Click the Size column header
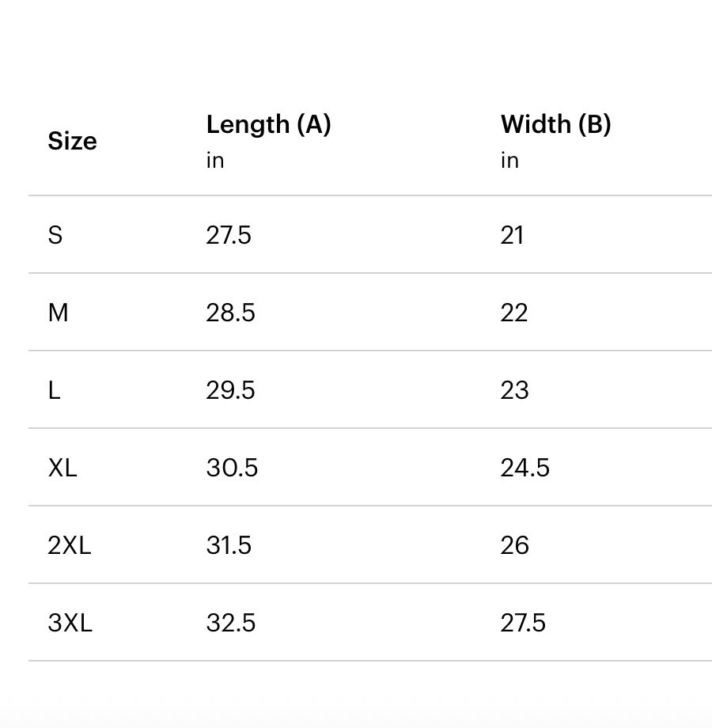Viewport: 712px width, 728px height. 72,141
